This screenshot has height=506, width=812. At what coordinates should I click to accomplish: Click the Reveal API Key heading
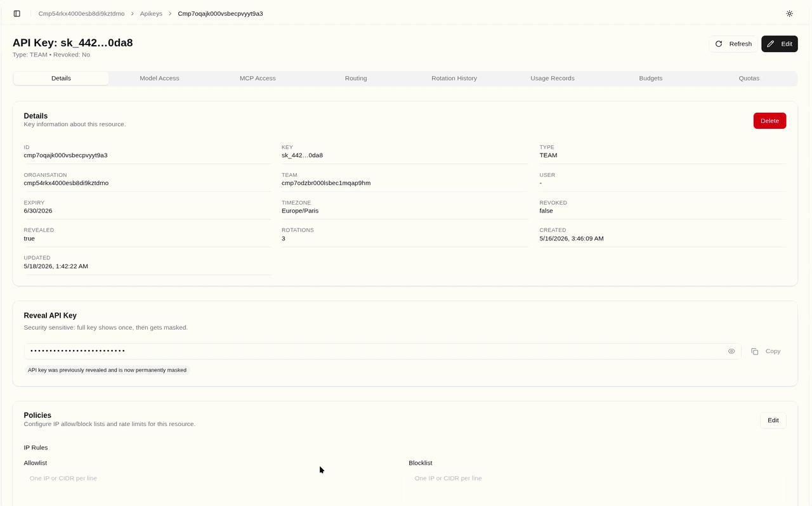(x=50, y=315)
